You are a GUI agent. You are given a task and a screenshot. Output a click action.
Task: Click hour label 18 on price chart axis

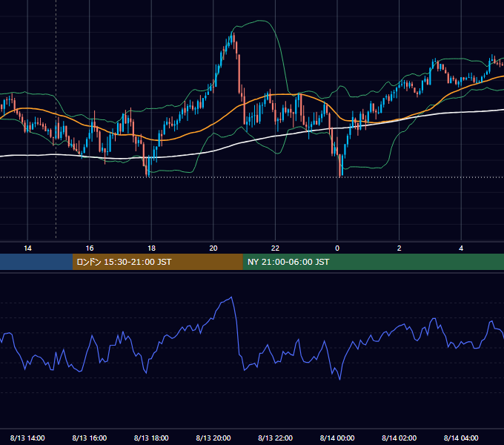pos(151,248)
